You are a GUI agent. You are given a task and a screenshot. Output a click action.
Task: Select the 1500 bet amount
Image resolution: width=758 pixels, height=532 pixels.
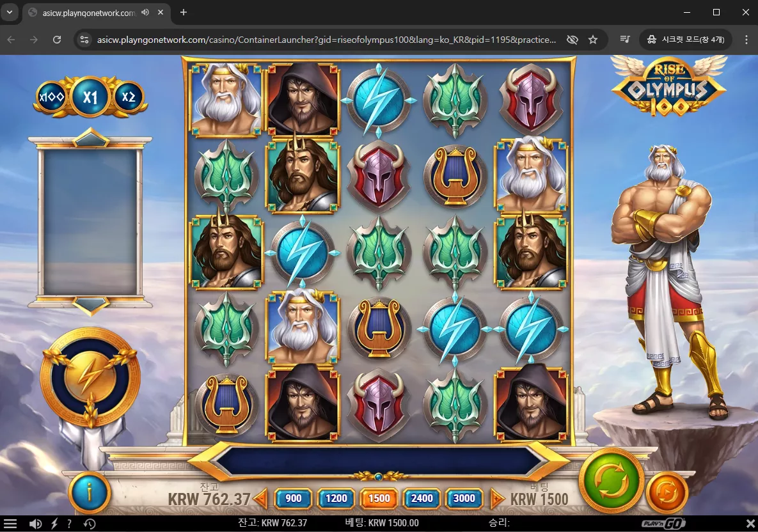(379, 498)
